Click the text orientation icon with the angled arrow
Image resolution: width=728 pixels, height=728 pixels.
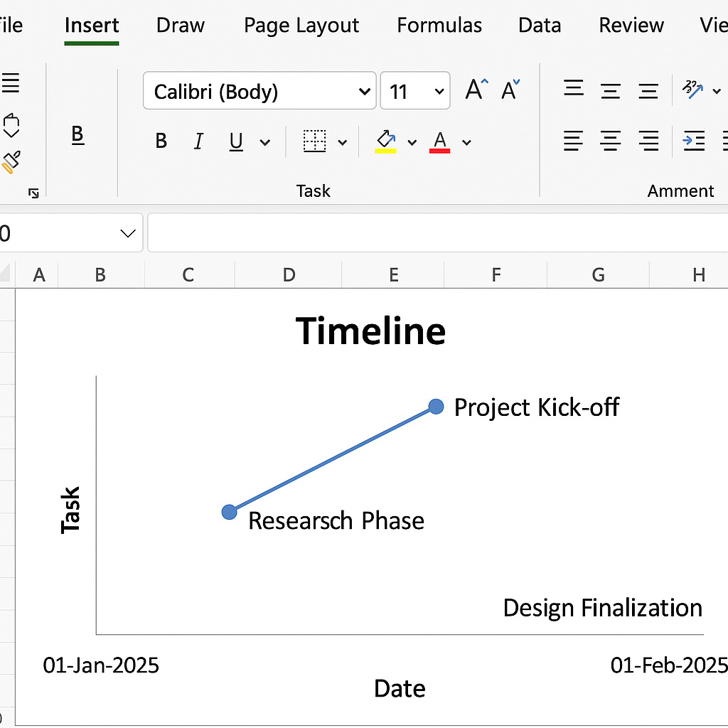click(x=692, y=90)
